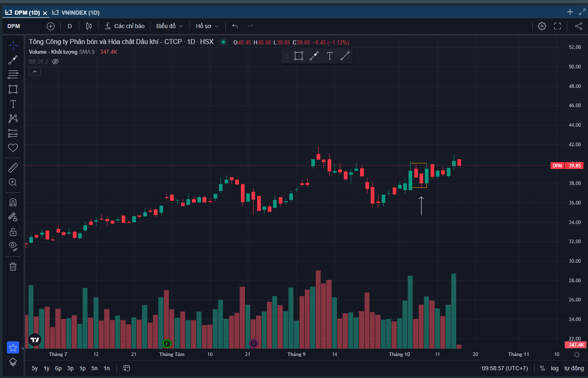Viewport: 588px width, 378px height.
Task: Select the trend line drawing tool
Action: (13, 60)
